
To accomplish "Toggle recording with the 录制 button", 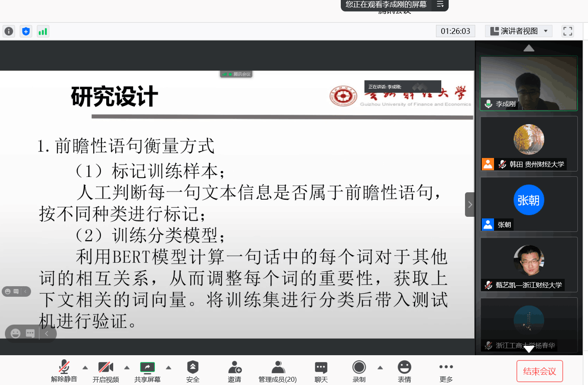I will pos(359,371).
